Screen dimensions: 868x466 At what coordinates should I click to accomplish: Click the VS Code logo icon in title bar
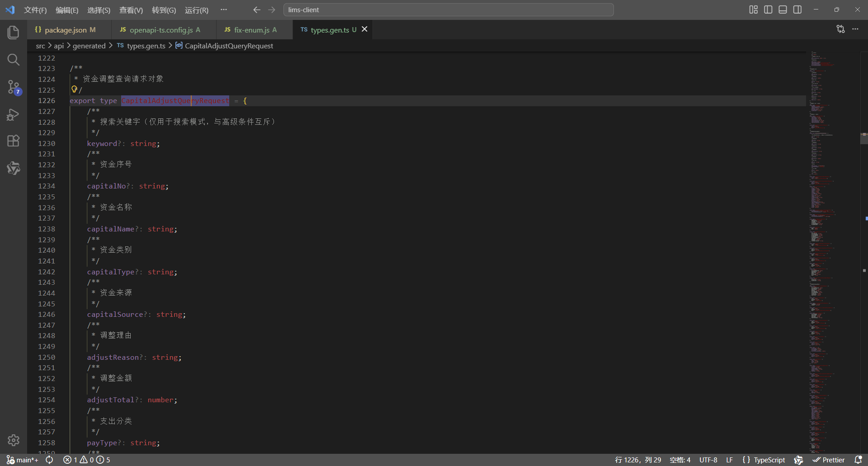point(10,9)
